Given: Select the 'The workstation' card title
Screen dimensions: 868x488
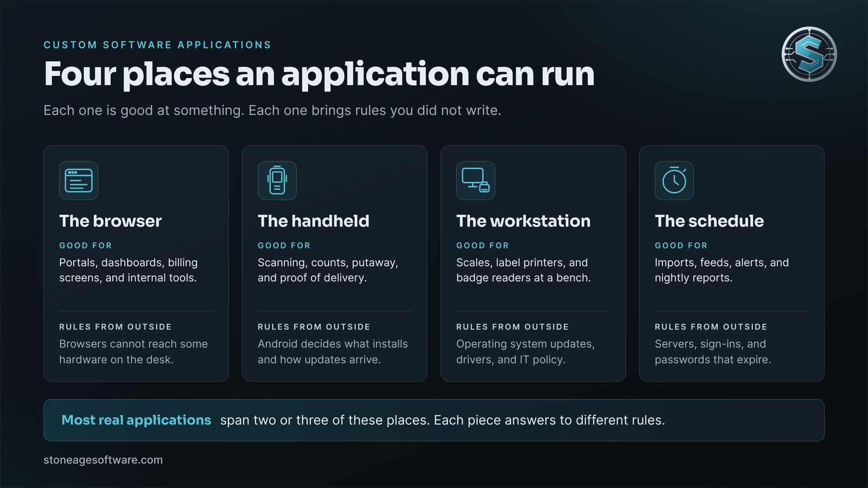Looking at the screenshot, I should (524, 221).
